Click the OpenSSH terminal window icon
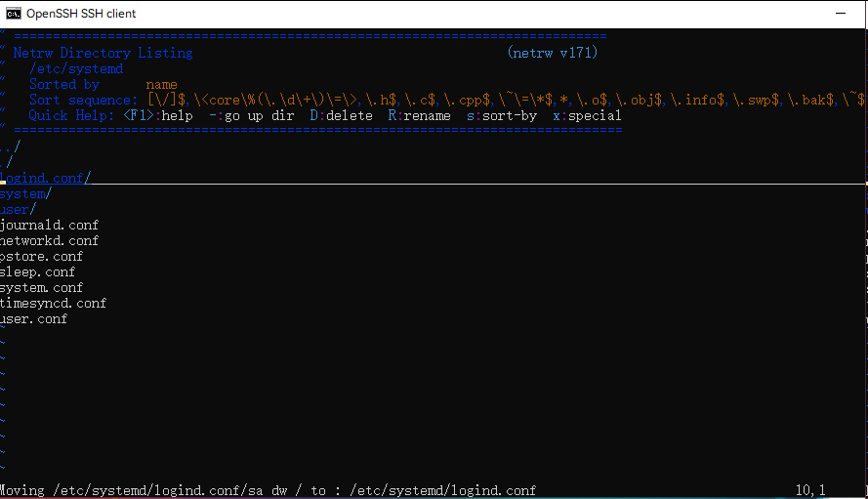The image size is (868, 499). click(x=14, y=14)
